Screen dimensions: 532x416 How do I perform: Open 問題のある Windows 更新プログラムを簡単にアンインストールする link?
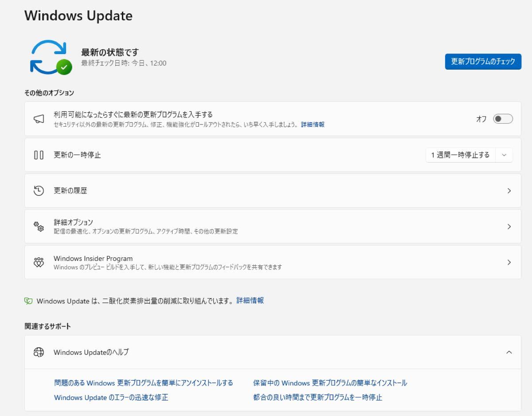coord(144,383)
